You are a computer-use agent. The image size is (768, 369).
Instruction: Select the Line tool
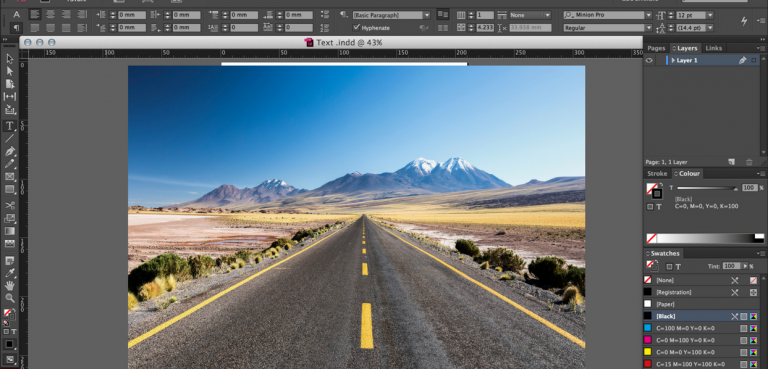9,139
